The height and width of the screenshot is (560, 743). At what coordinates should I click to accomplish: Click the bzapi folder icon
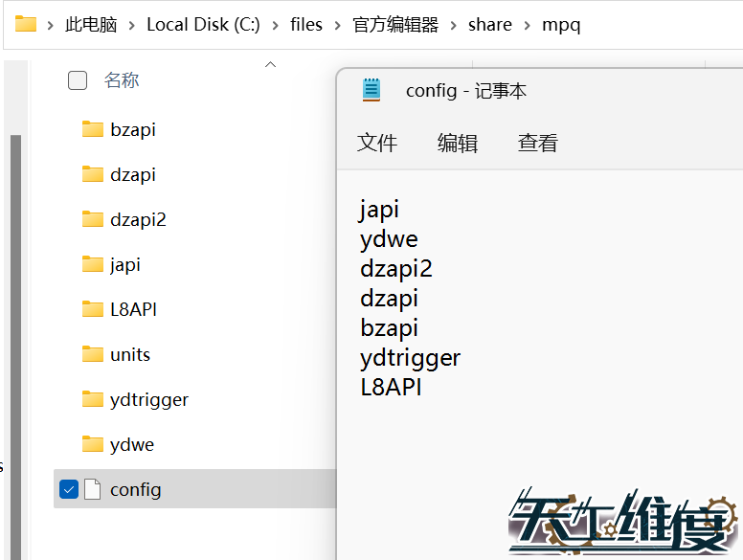(93, 129)
